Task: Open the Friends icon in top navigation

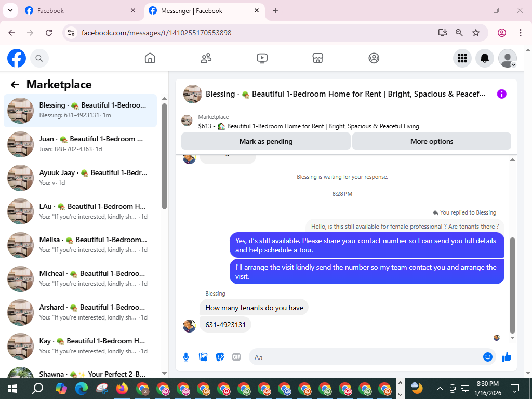Action: 206,58
